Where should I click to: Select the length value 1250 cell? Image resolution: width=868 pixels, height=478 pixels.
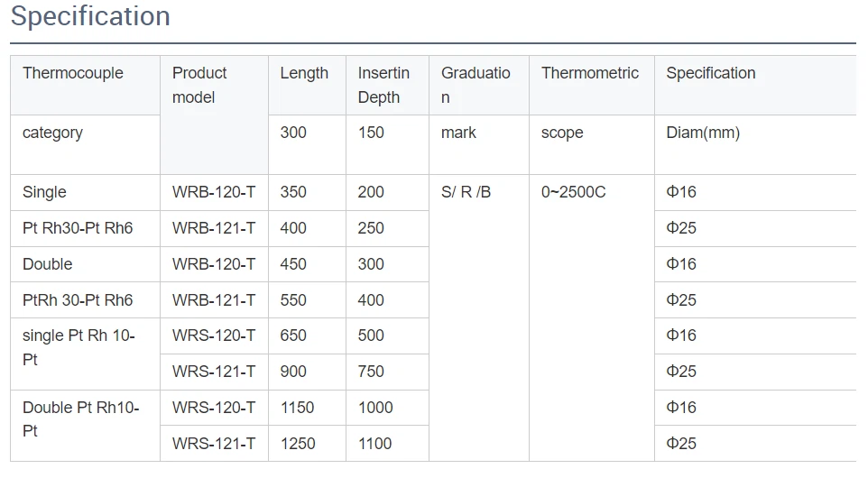[x=308, y=444]
